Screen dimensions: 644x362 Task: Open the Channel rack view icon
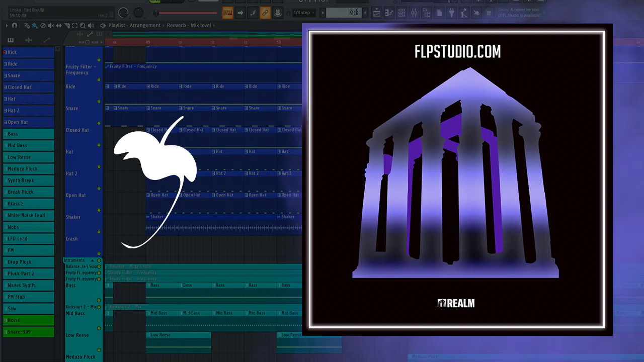point(401,13)
